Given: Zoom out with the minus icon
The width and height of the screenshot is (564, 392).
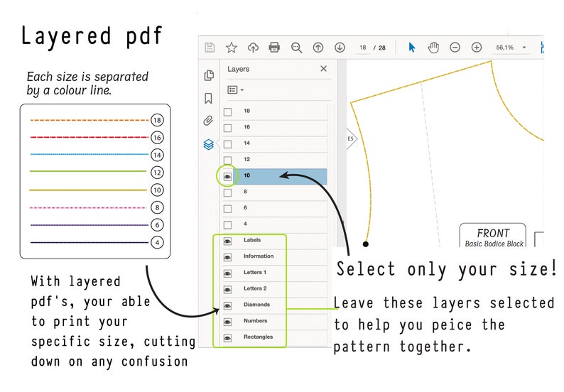Looking at the screenshot, I should (x=455, y=48).
